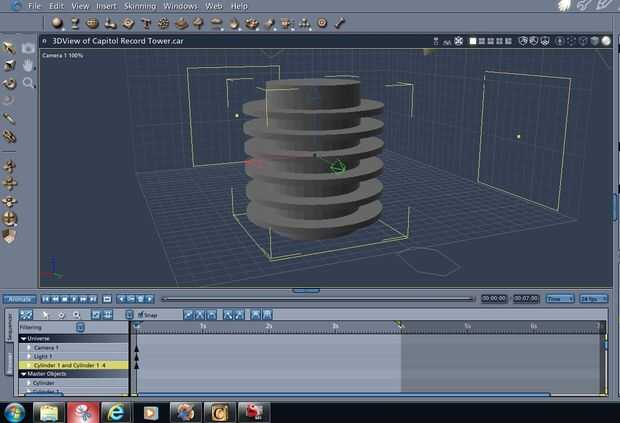Open the File menu
Image resolution: width=620 pixels, height=423 pixels.
click(34, 6)
